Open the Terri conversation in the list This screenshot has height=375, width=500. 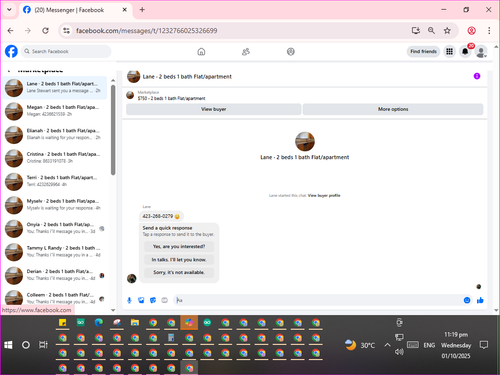tap(55, 181)
